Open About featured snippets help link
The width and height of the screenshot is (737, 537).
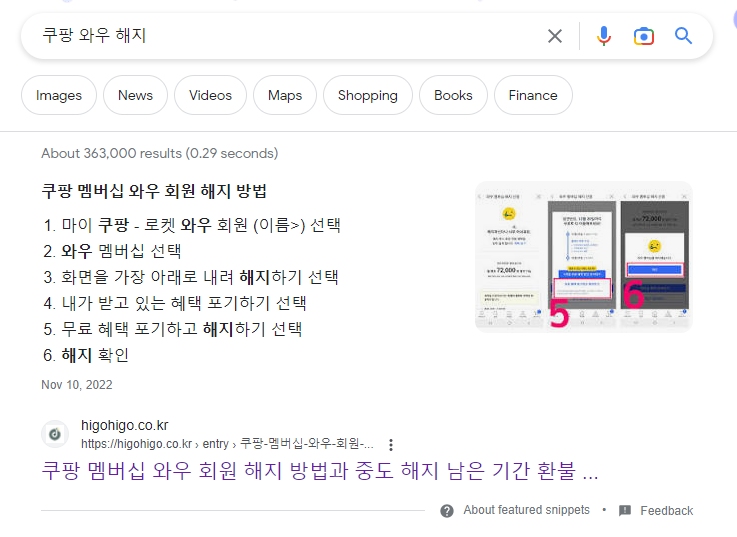point(526,510)
